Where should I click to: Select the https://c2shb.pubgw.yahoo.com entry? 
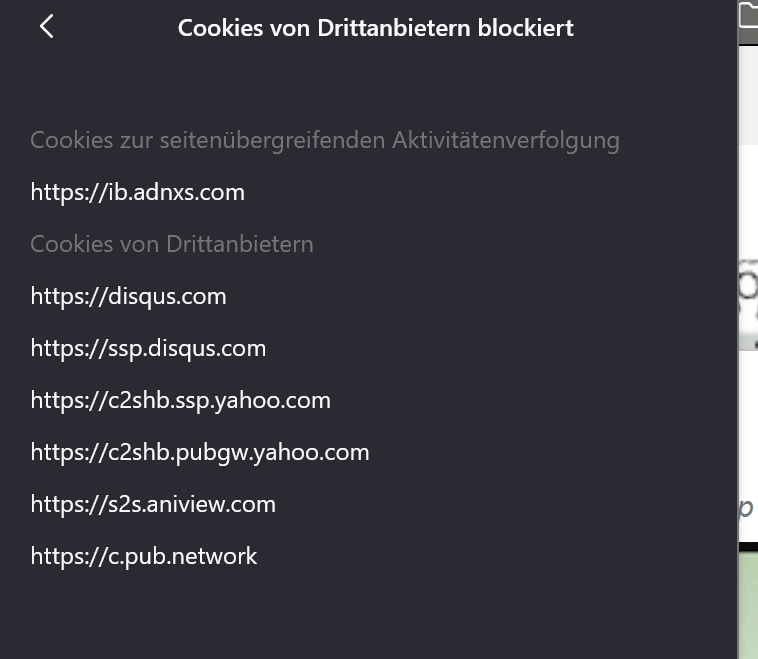200,453
